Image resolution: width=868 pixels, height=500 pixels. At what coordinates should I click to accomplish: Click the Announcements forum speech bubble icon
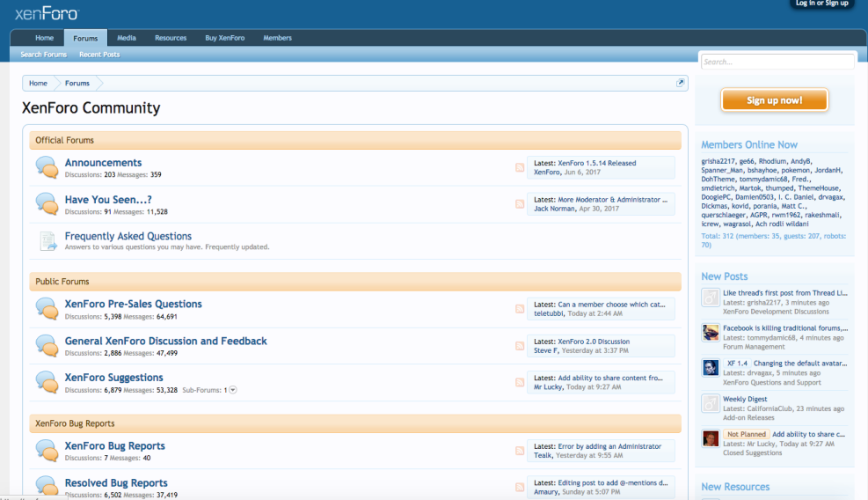click(x=47, y=167)
